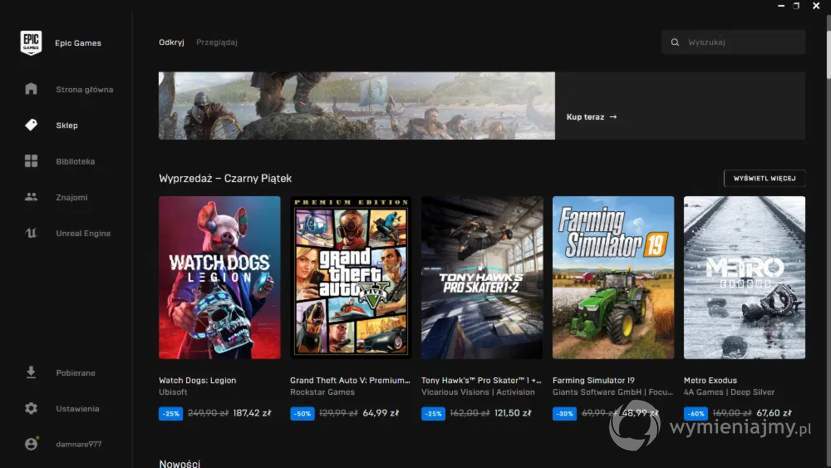Click the 121,50 zł price
Image resolution: width=831 pixels, height=468 pixels.
click(512, 413)
